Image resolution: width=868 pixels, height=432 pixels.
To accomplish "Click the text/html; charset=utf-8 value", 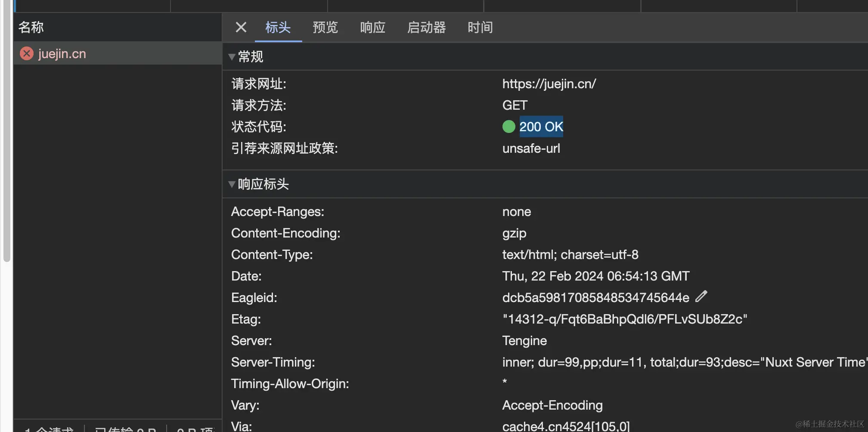I will [x=570, y=255].
